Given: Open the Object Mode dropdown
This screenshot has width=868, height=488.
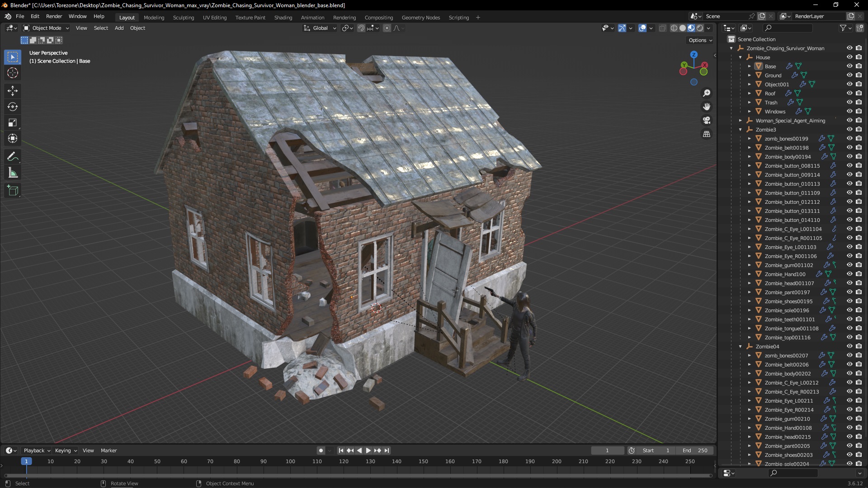Looking at the screenshot, I should click(47, 28).
